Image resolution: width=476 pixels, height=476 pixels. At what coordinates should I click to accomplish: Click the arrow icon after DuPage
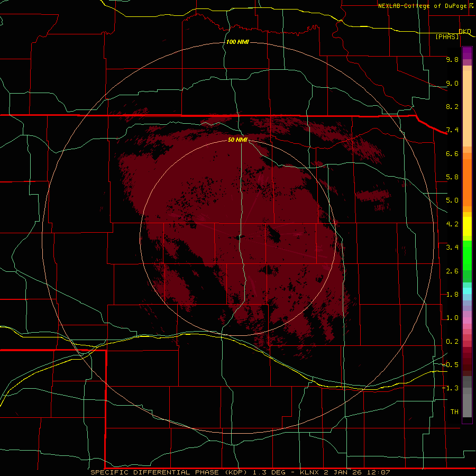(471, 5)
